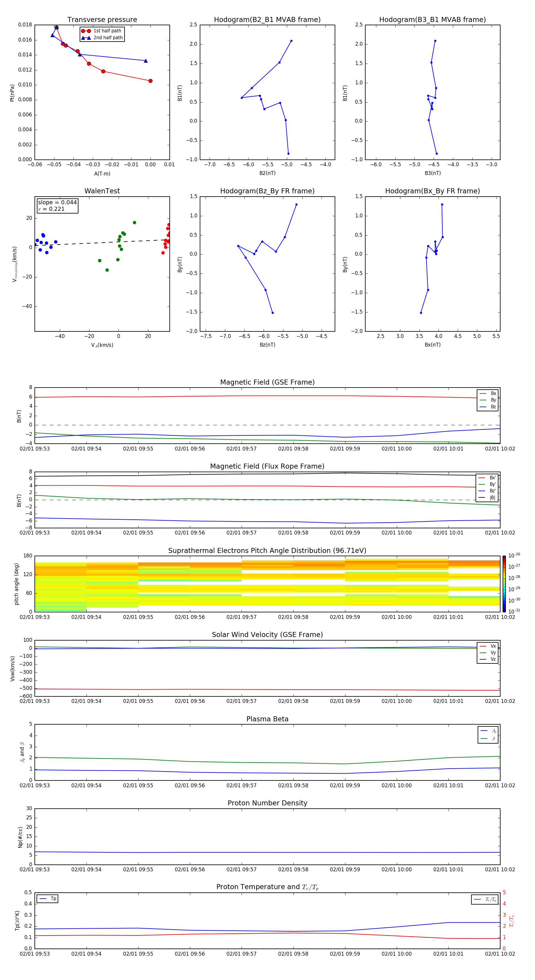This screenshot has width=535, height=980.
Task: Click the topmost point in B2_B1 hodogram
Action: click(x=291, y=41)
